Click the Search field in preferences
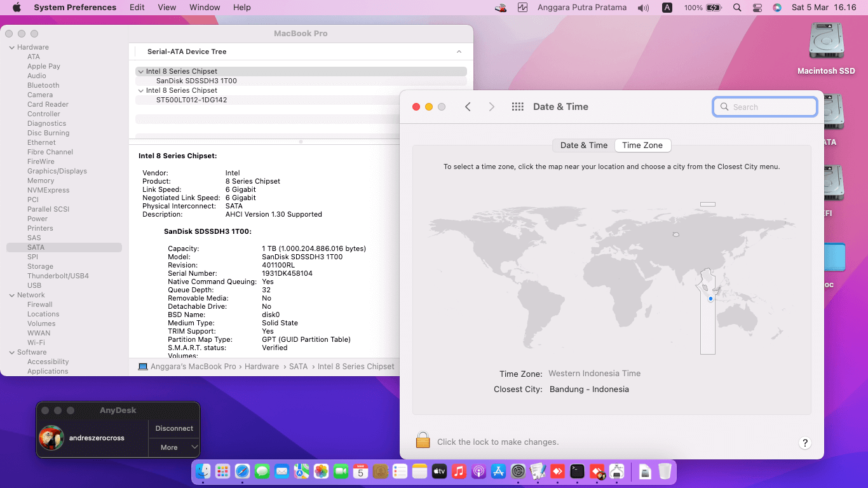The height and width of the screenshot is (488, 868). (765, 107)
